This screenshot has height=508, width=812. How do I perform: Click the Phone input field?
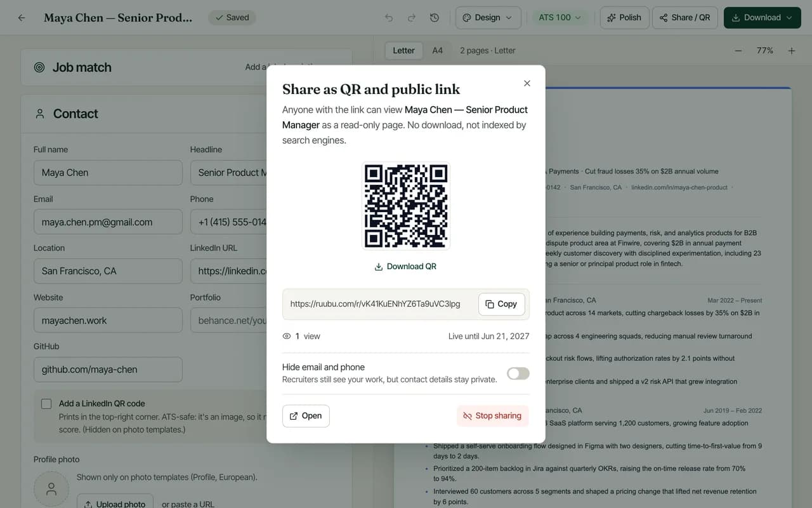point(228,222)
